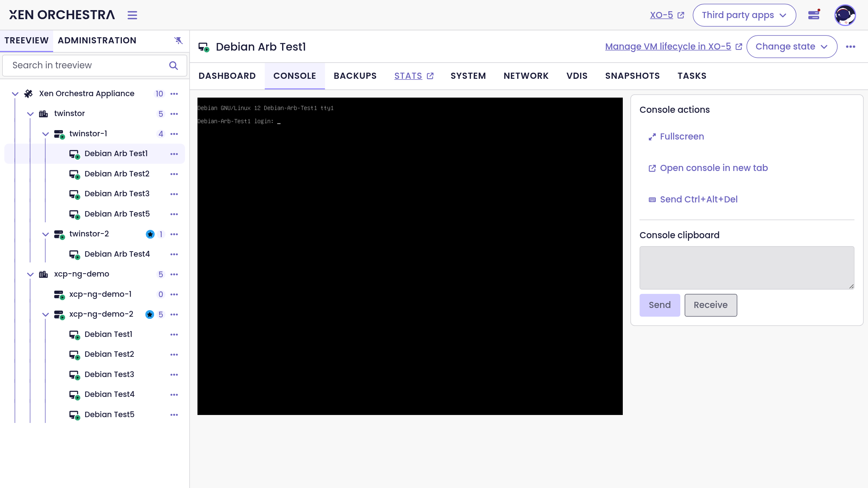The image size is (868, 488).
Task: Click the clipboard Receive button
Action: coord(711,305)
